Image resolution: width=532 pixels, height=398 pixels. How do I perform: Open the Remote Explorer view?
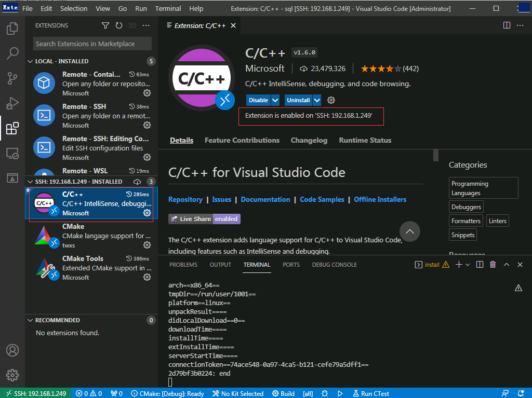tap(12, 153)
